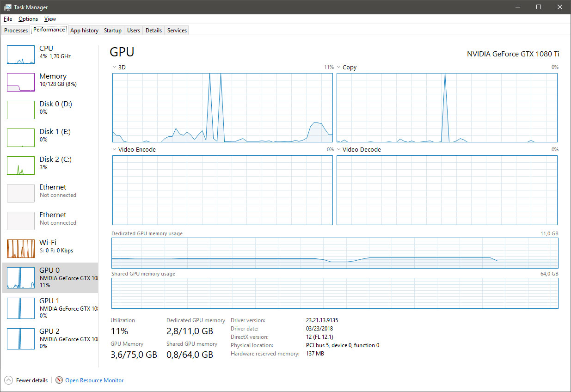Screen dimensions: 571x392
Task: Open the 3D graph engine dropdown
Action: click(115, 67)
